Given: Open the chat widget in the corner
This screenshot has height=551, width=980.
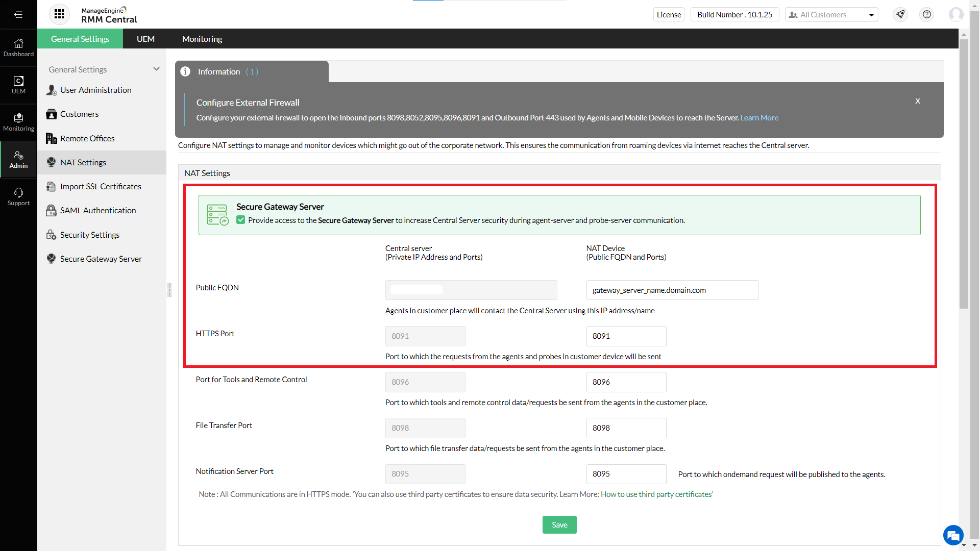Looking at the screenshot, I should [x=954, y=535].
